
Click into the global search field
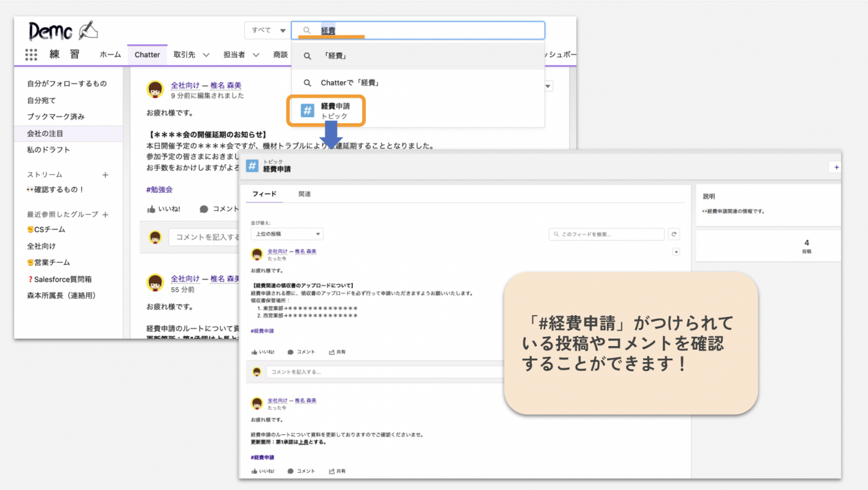click(418, 30)
